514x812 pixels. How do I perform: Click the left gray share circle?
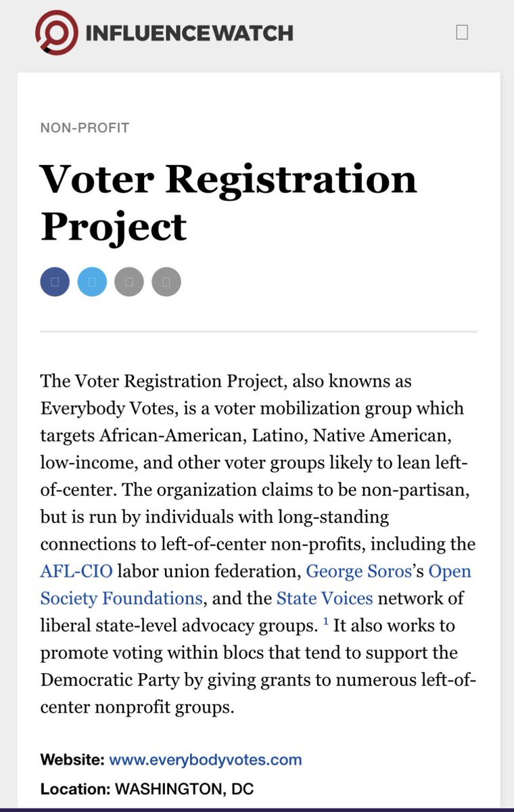click(129, 281)
